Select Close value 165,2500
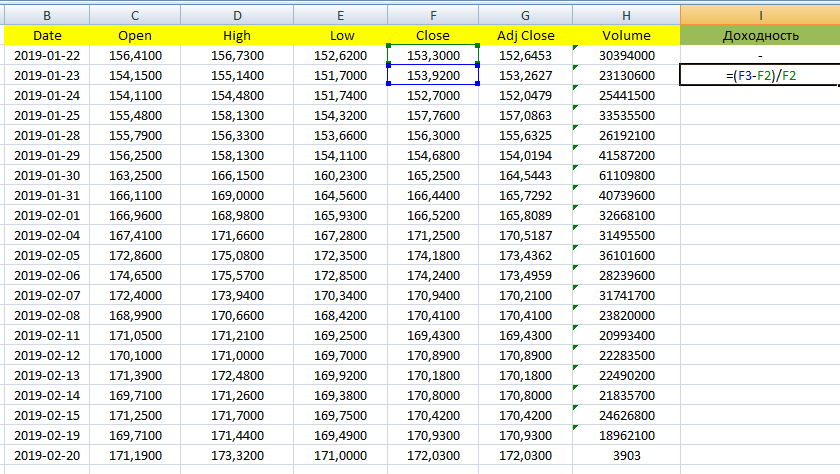 coord(433,175)
